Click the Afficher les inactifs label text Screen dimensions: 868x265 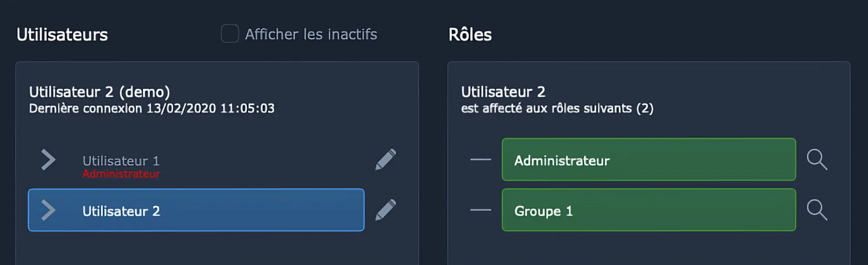coord(311,34)
